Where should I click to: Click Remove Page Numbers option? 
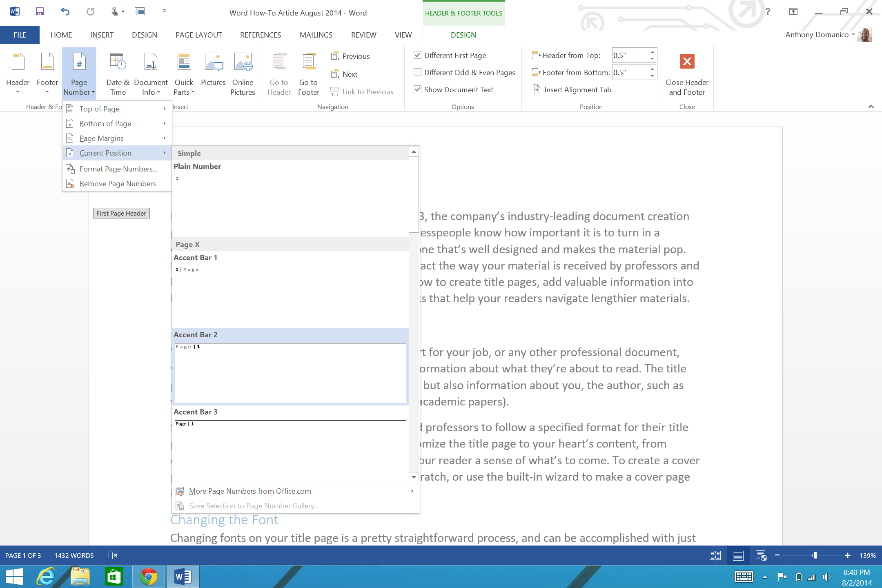(x=118, y=183)
